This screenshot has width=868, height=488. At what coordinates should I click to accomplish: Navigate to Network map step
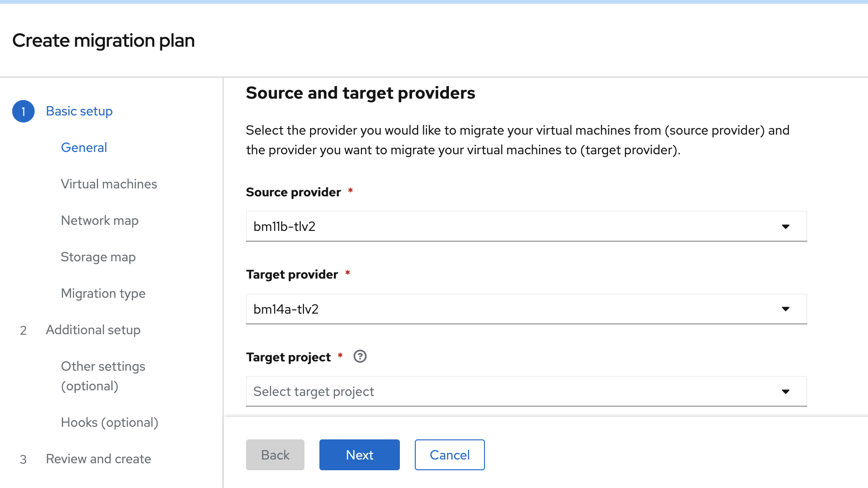coord(100,221)
